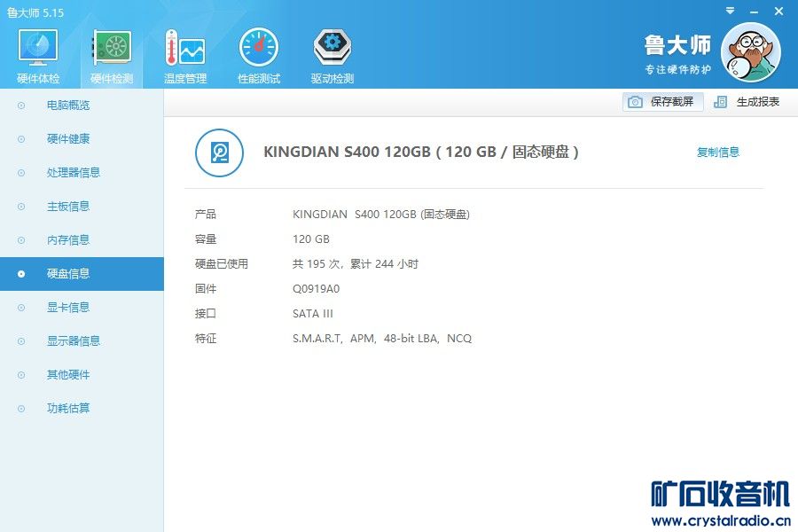Click the bullet next to 硬盘信息
Viewport: 798px width, 532px height.
[x=21, y=274]
